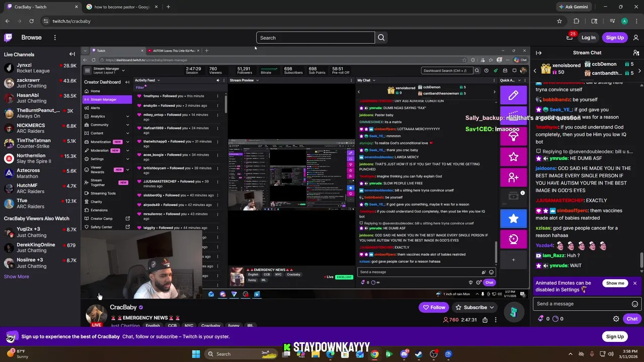This screenshot has height=362, width=644.
Task: Open Aztecross channel in sidebar
Action: coord(40,173)
